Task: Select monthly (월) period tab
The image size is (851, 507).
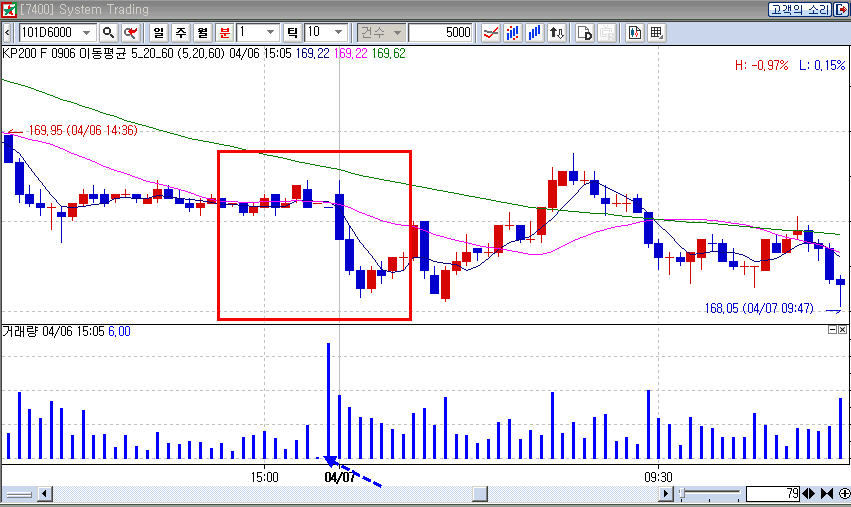Action: (x=202, y=33)
